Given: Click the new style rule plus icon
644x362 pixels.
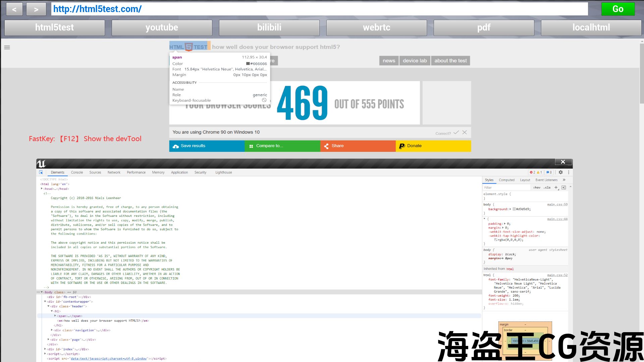Looking at the screenshot, I should click(x=556, y=187).
